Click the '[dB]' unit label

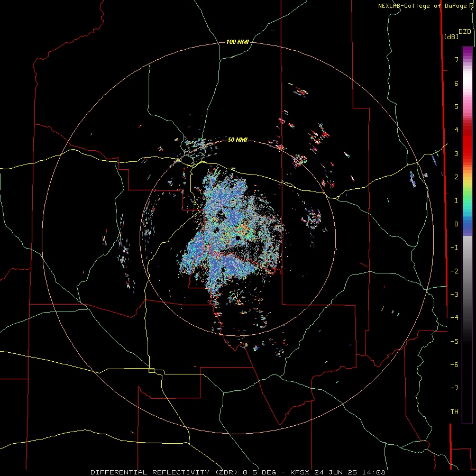452,36
